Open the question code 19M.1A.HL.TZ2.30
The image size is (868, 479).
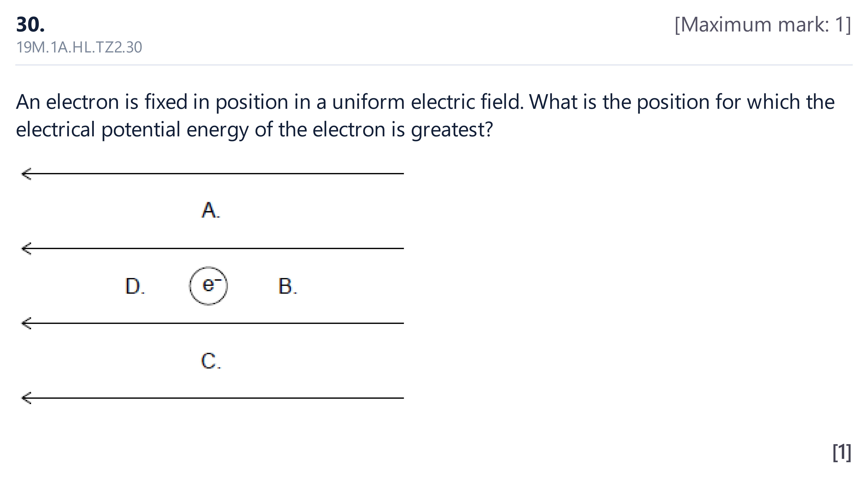point(79,47)
